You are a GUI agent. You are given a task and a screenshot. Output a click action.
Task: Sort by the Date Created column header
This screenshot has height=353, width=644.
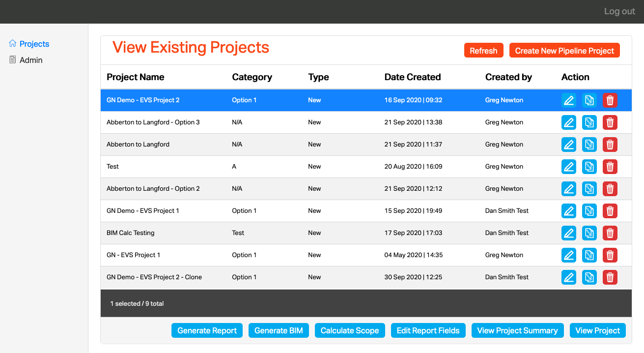click(x=412, y=77)
